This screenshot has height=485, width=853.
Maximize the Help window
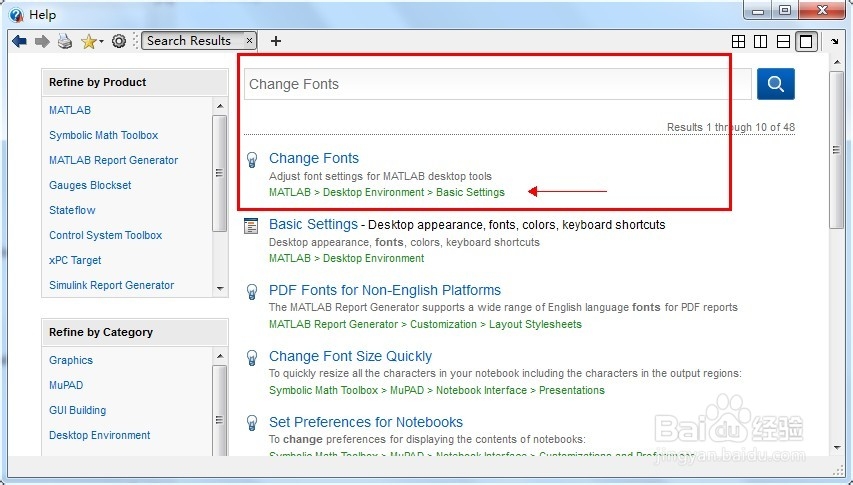(785, 10)
